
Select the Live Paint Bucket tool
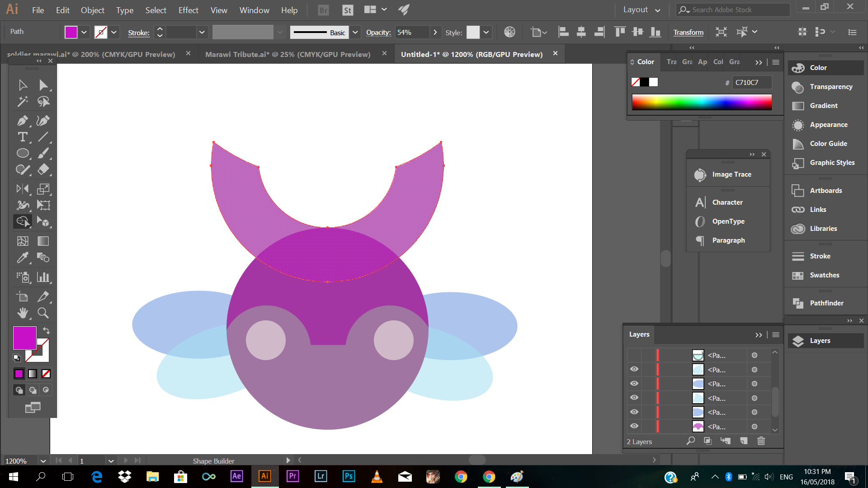43,221
